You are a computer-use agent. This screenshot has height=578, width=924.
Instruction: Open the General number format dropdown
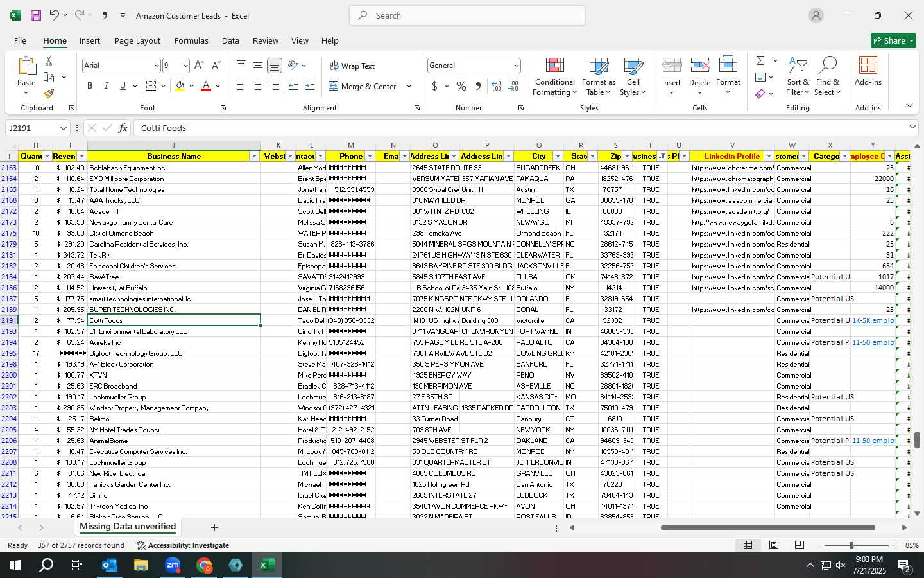tap(516, 66)
